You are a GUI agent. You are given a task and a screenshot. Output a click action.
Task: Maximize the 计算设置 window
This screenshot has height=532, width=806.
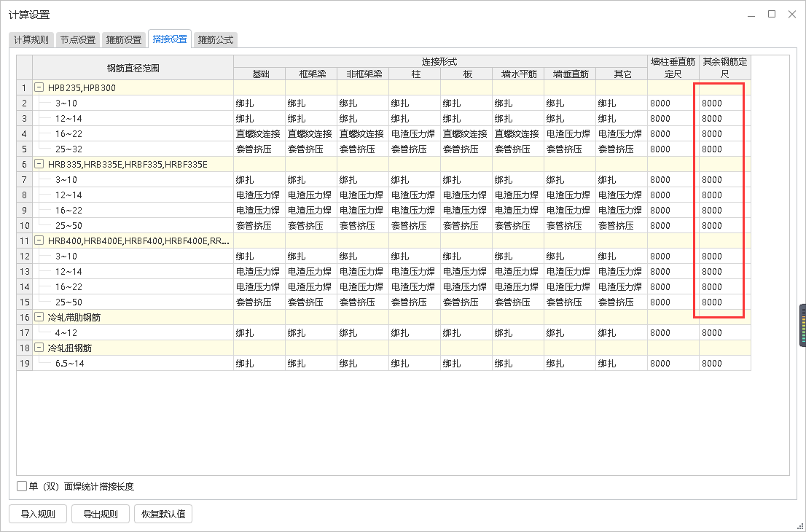(772, 15)
